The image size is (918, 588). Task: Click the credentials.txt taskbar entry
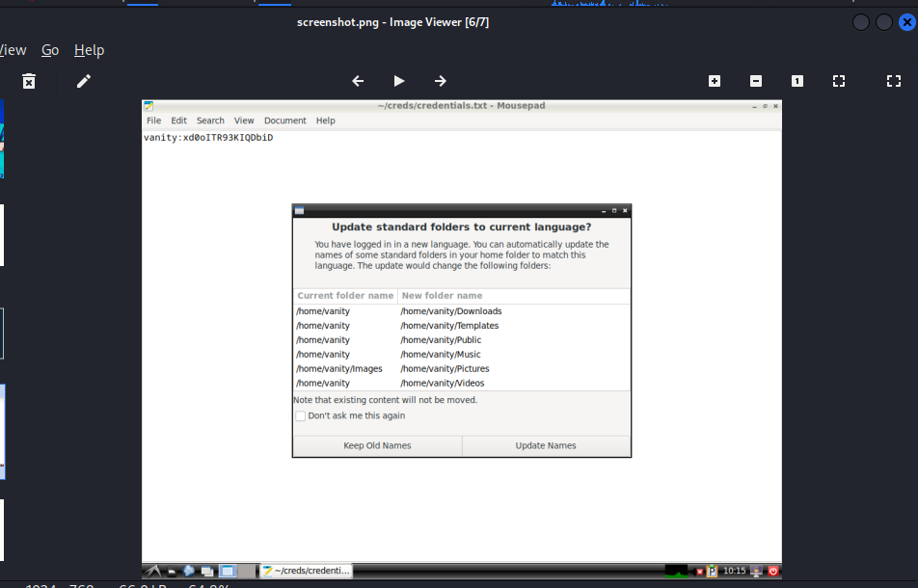[x=307, y=571]
